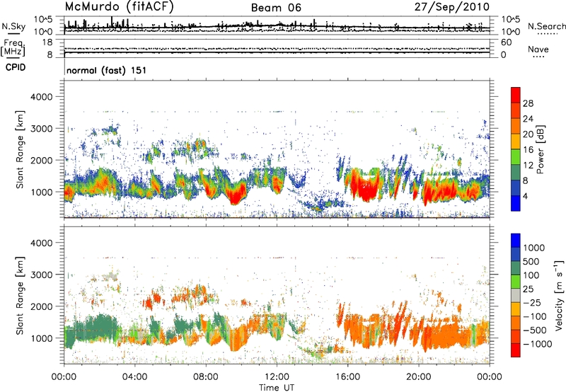Click the gray swatch of Velocity colorbar
Image resolution: width=566 pixels, height=392 pixels.
pyautogui.click(x=516, y=296)
